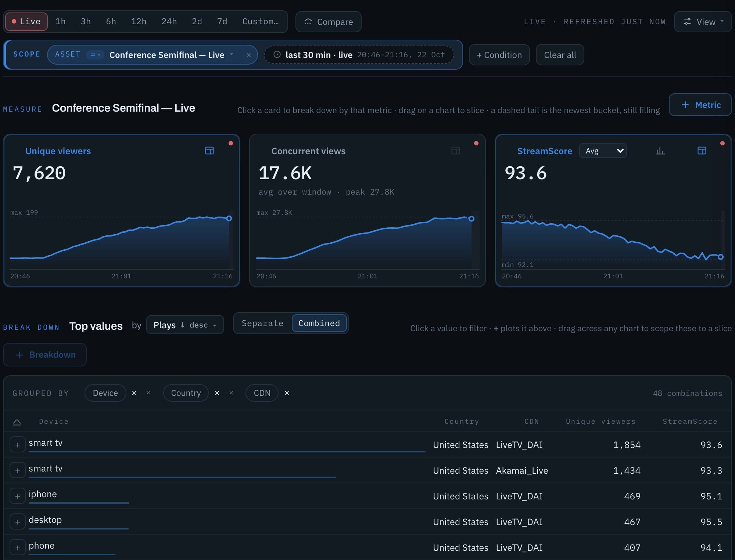Image resolution: width=735 pixels, height=560 pixels.
Task: Select the 7d time range
Action: (x=222, y=22)
